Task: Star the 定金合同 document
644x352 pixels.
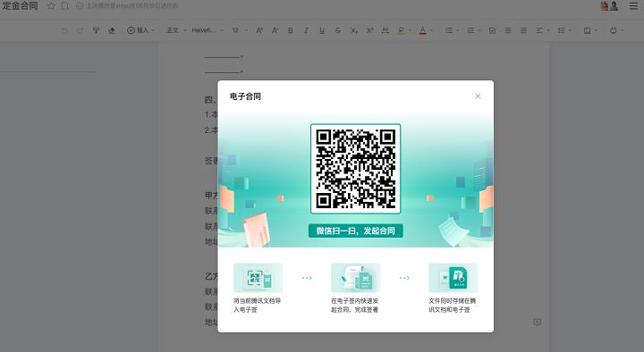Action: click(x=51, y=5)
